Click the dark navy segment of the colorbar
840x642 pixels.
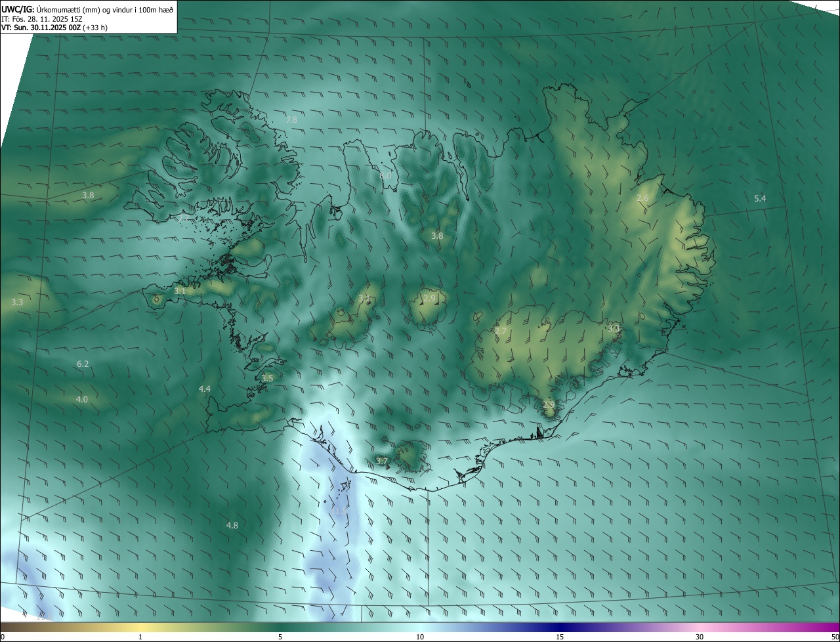[561, 628]
